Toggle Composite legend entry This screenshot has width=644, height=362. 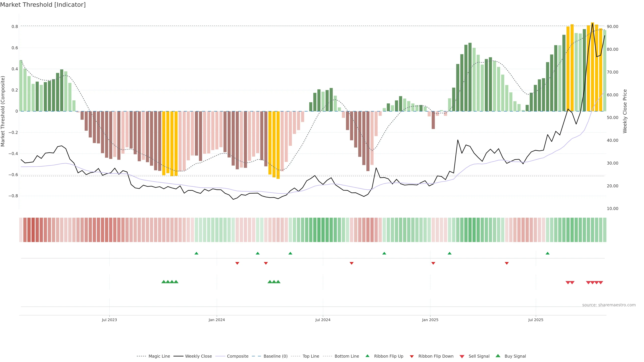click(237, 356)
